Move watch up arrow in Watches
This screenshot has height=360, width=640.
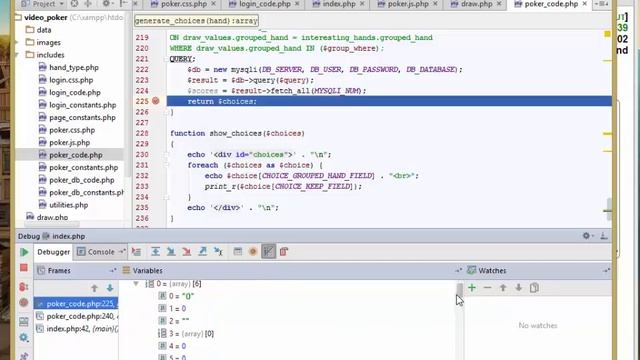pos(503,288)
